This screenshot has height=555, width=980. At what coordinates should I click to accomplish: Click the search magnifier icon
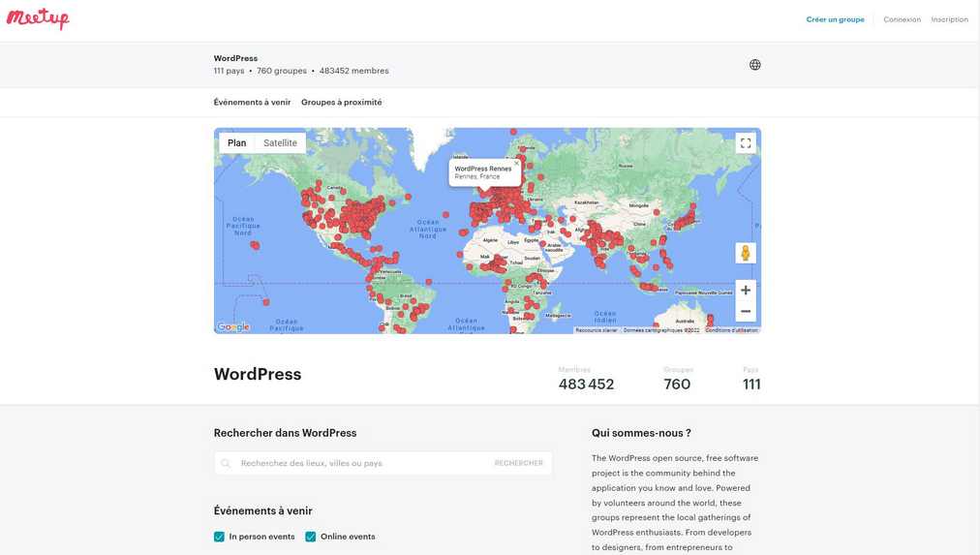[226, 463]
